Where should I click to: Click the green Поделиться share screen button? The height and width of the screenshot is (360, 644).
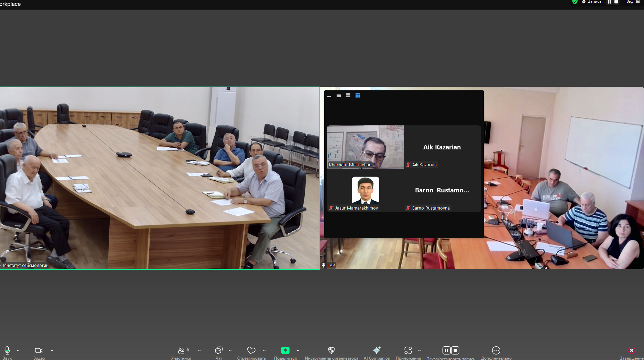(285, 350)
